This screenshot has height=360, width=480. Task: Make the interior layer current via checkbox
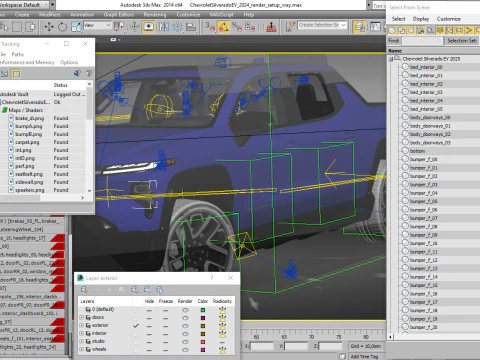pyautogui.click(x=135, y=334)
